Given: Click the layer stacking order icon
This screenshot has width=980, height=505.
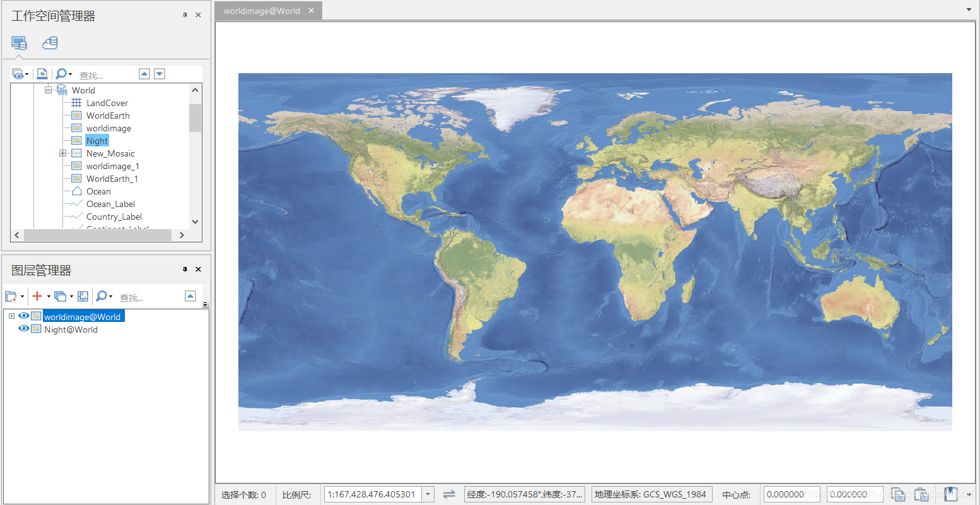Looking at the screenshot, I should tap(60, 296).
